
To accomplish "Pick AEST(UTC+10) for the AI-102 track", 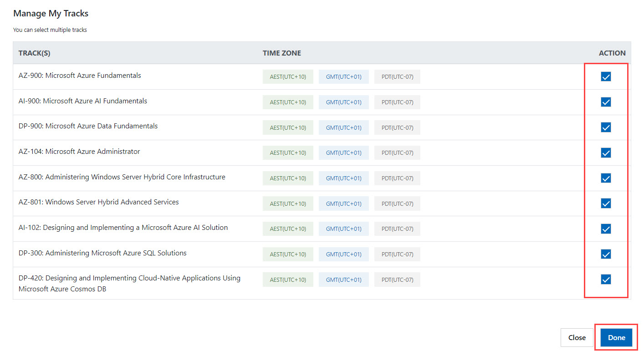I will (288, 229).
